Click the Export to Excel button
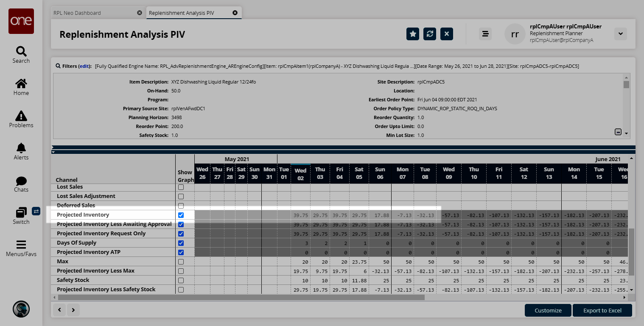644x326 pixels. [602, 310]
